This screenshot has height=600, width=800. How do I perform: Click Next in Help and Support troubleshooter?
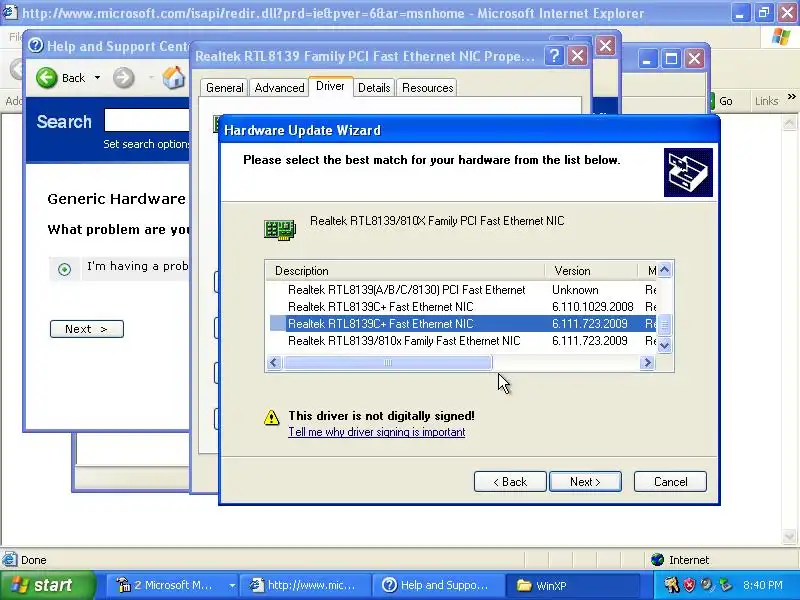tap(87, 329)
